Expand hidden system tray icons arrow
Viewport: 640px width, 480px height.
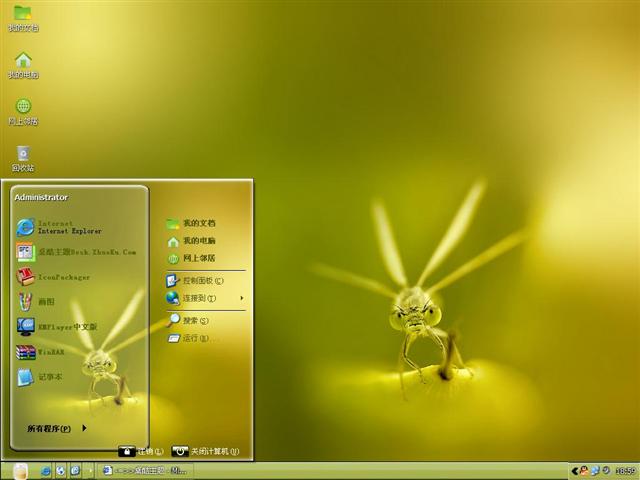tap(574, 471)
